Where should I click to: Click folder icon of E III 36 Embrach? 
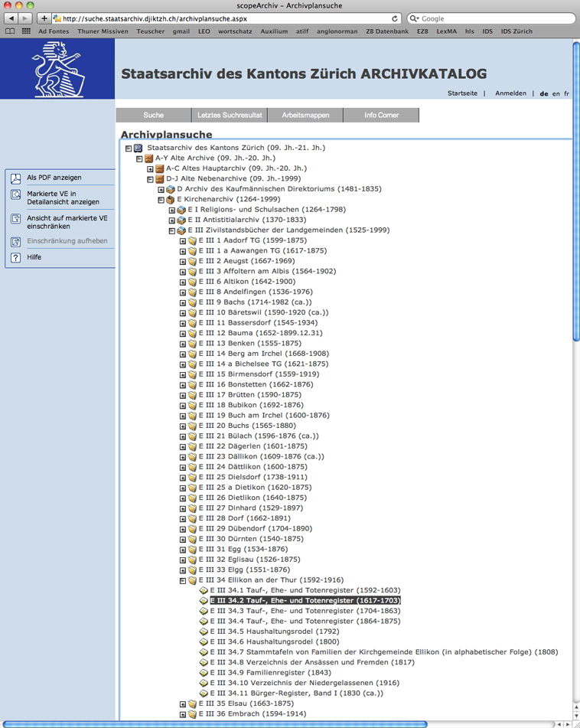tap(193, 714)
